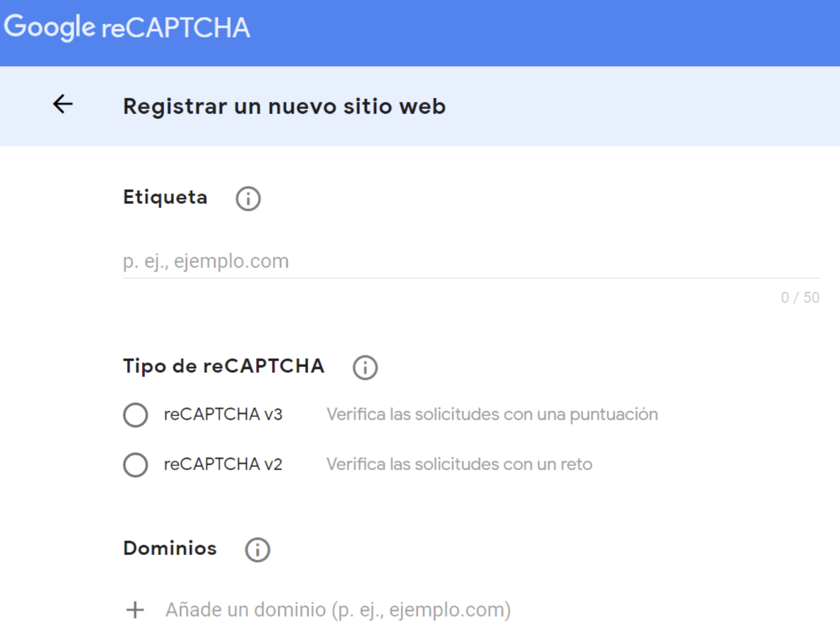Click the Google reCAPTCHA logo in header
The width and height of the screenshot is (840, 644).
tap(127, 27)
